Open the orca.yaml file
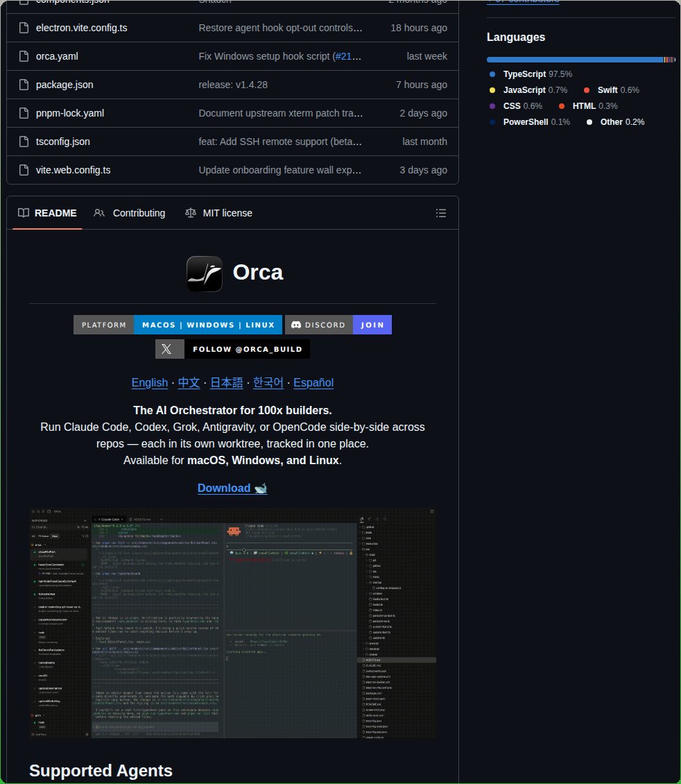 click(57, 56)
